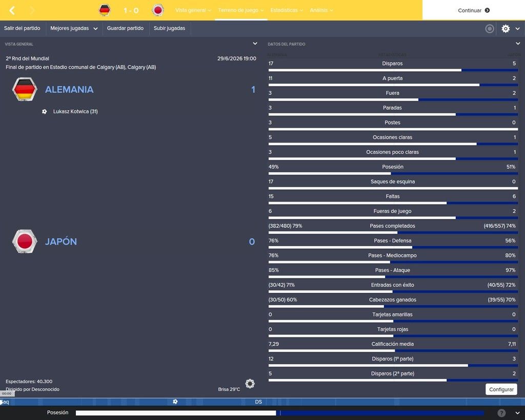Click the Entradas con éxito stat label
This screenshot has width=525, height=420.
[392, 285]
